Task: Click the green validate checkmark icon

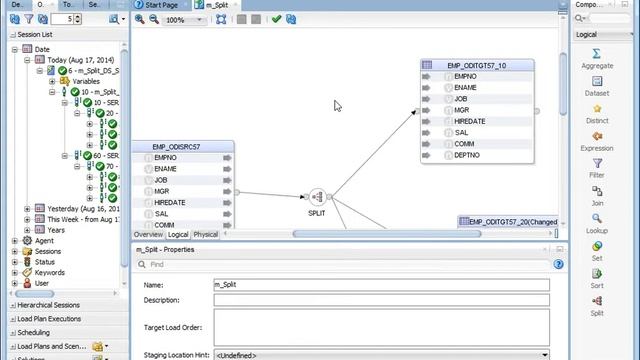Action: click(276, 19)
